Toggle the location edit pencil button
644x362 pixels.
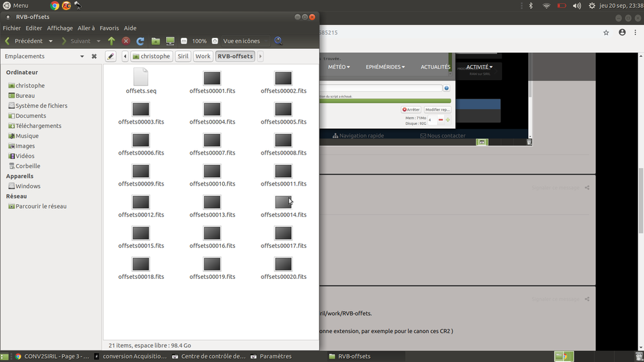point(111,56)
